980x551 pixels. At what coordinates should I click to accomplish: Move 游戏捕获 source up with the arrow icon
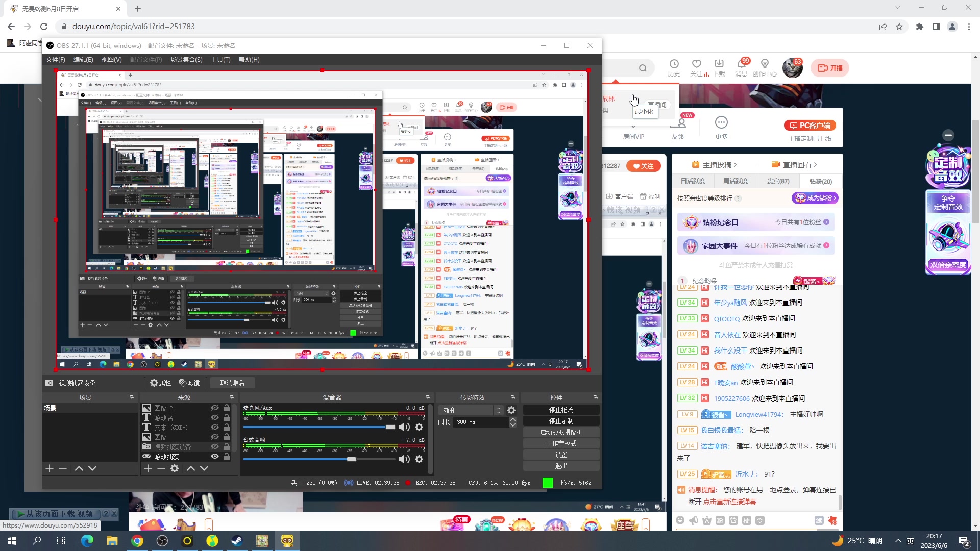191,468
